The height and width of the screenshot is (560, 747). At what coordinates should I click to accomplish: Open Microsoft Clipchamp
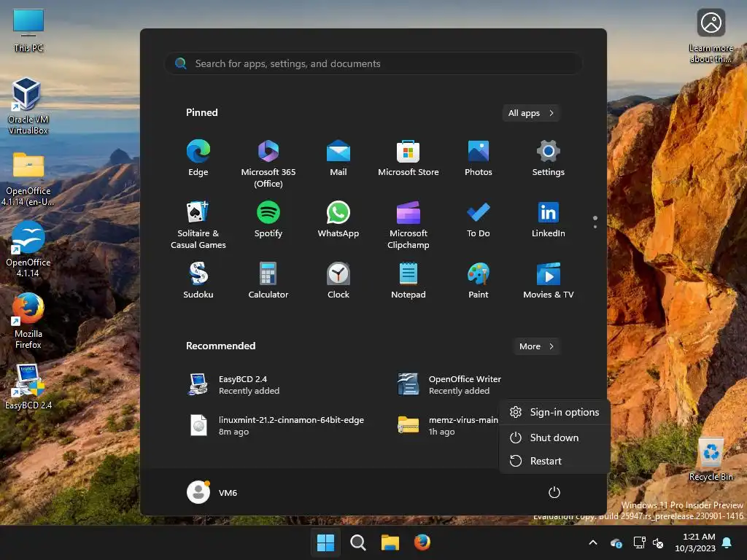pos(409,225)
